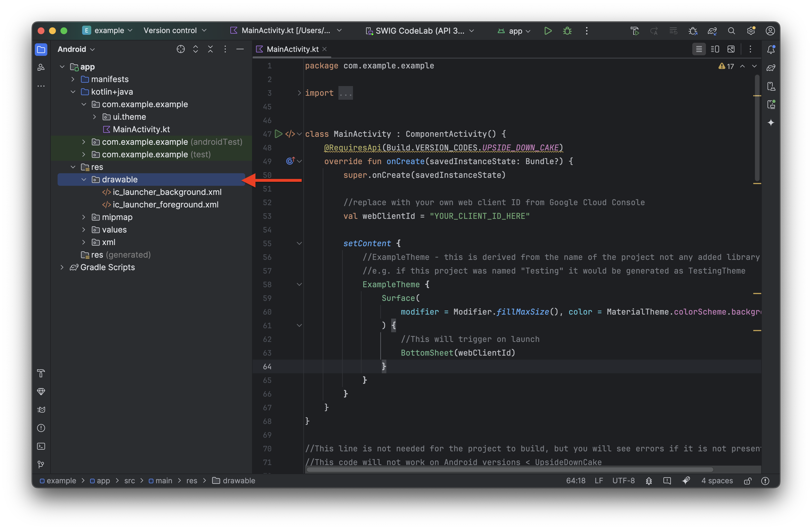Open the Android project view dropdown
Image resolution: width=812 pixels, height=530 pixels.
[76, 49]
